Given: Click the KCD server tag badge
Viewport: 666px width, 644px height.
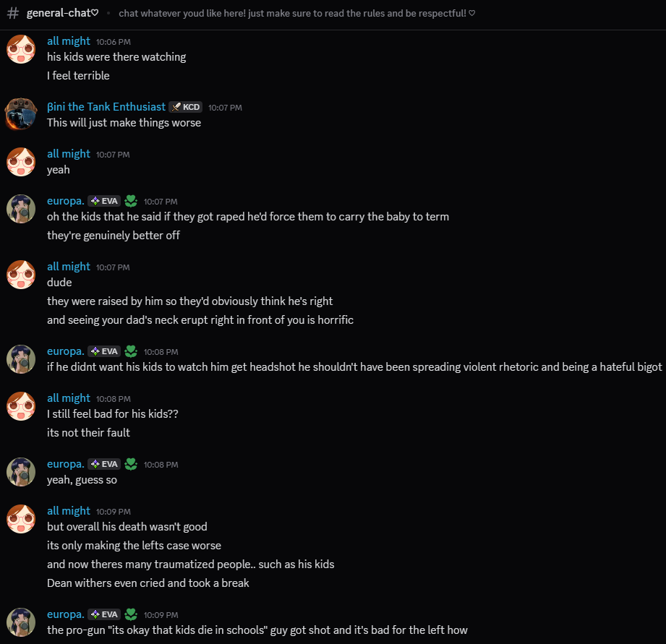Looking at the screenshot, I should click(x=186, y=107).
